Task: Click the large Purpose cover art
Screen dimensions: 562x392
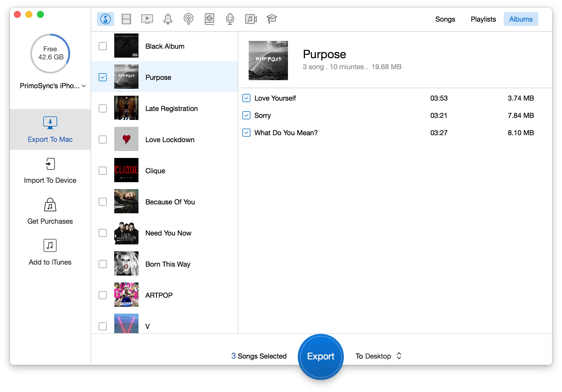Action: click(268, 61)
